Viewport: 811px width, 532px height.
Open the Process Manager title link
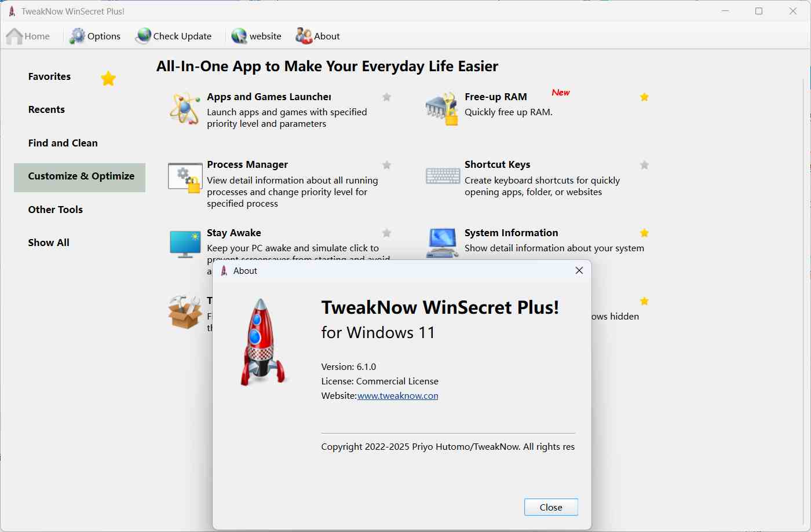tap(247, 164)
